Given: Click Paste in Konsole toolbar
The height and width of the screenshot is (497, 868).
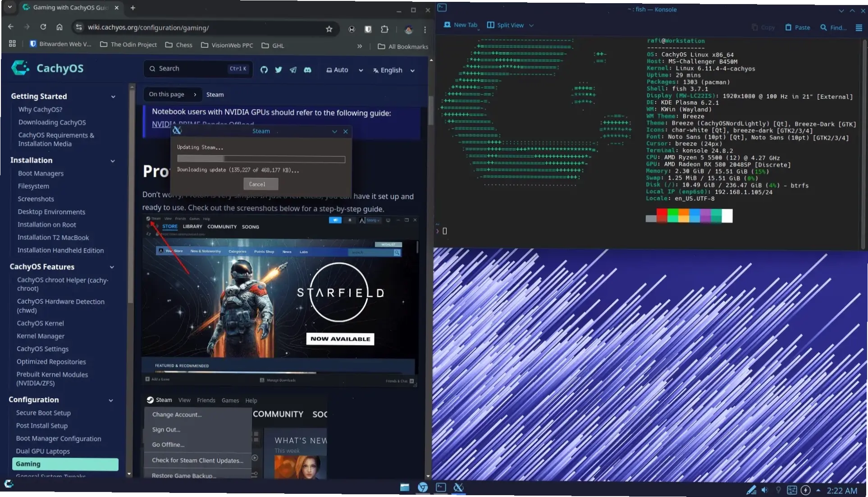Looking at the screenshot, I should (798, 28).
